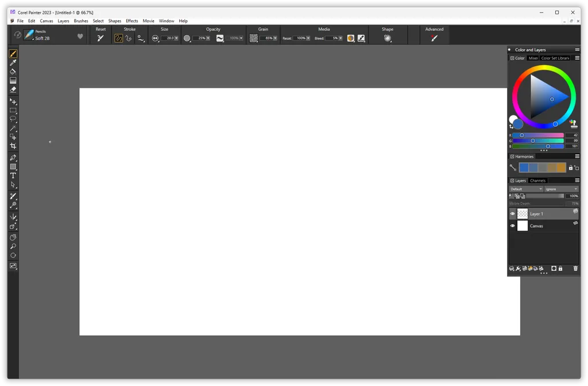Click the Blue channel slider
The height and width of the screenshot is (386, 588).
[538, 146]
